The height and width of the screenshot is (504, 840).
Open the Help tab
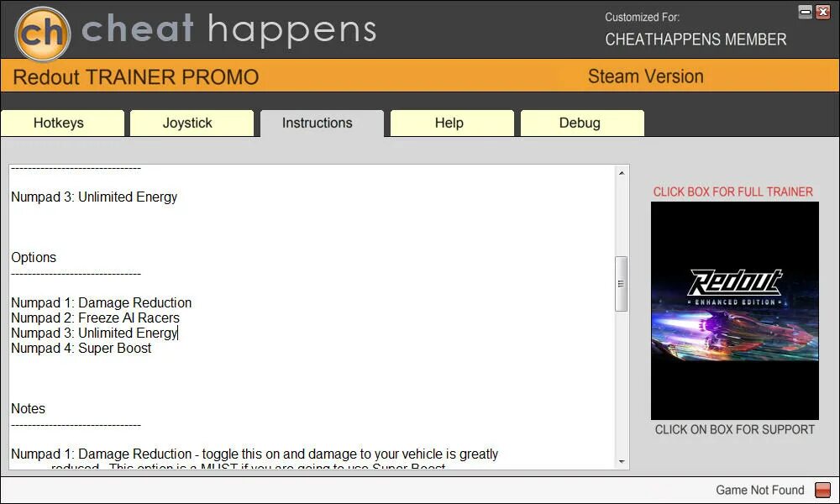click(x=451, y=123)
